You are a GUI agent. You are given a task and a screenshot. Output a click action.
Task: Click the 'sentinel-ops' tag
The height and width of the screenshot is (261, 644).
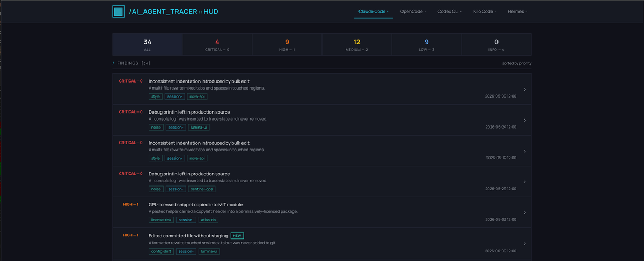[x=202, y=189]
